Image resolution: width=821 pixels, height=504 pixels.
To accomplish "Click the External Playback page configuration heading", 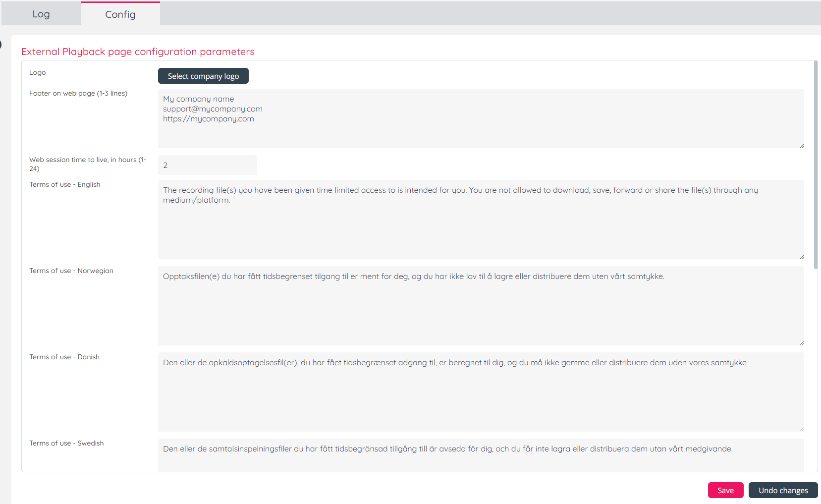I will pyautogui.click(x=138, y=52).
